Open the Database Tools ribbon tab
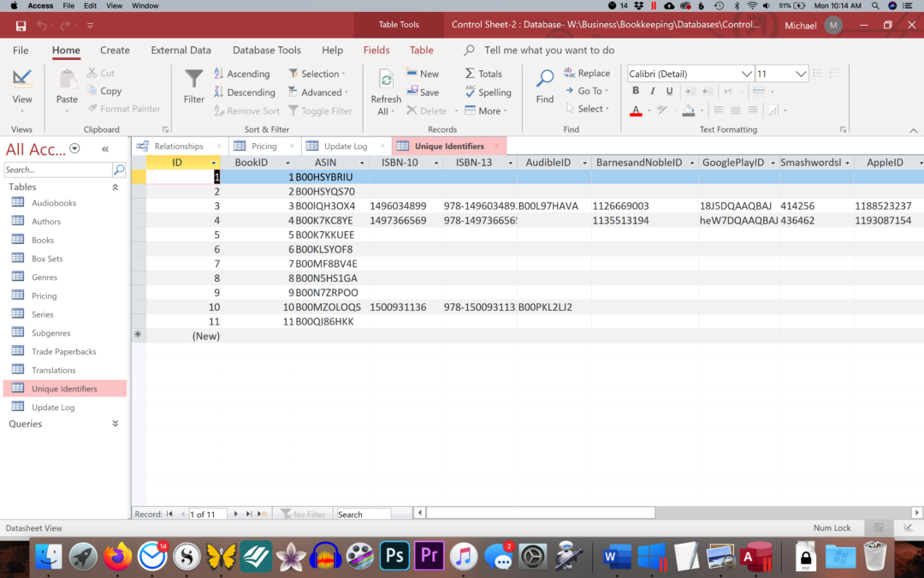Image resolution: width=924 pixels, height=578 pixels. 266,51
